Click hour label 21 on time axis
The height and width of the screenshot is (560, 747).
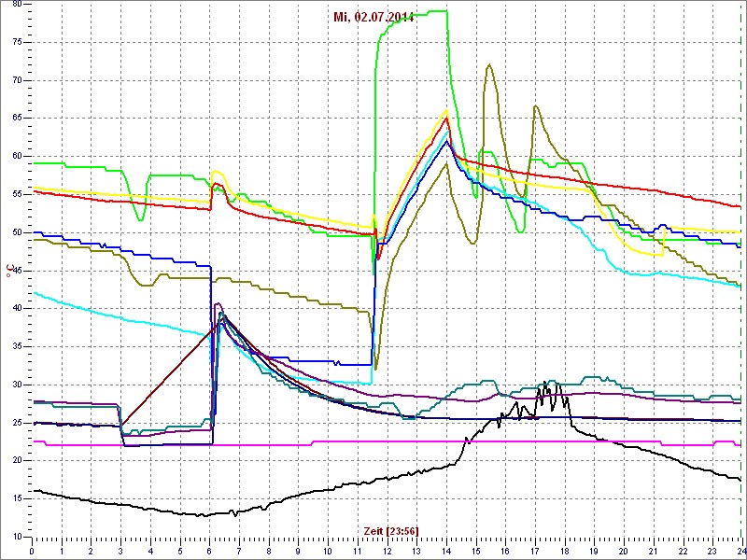(x=652, y=551)
